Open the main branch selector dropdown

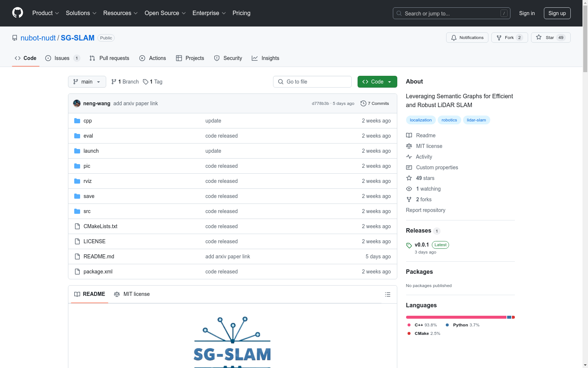coord(87,82)
